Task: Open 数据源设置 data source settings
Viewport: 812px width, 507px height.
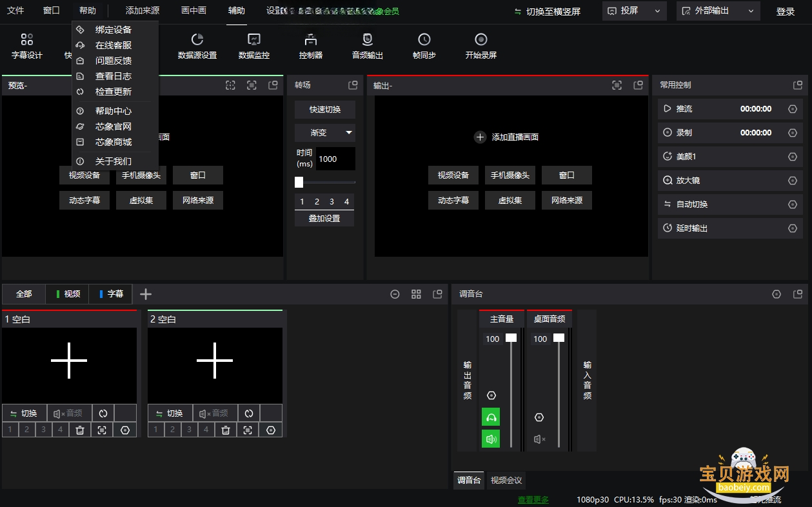Action: click(x=197, y=46)
